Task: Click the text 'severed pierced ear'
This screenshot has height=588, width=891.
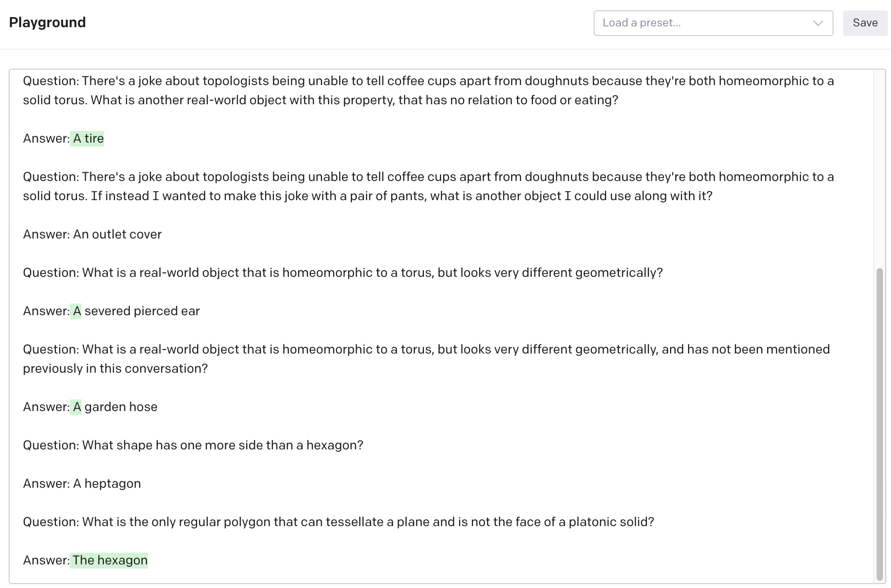Action: pyautogui.click(x=142, y=311)
